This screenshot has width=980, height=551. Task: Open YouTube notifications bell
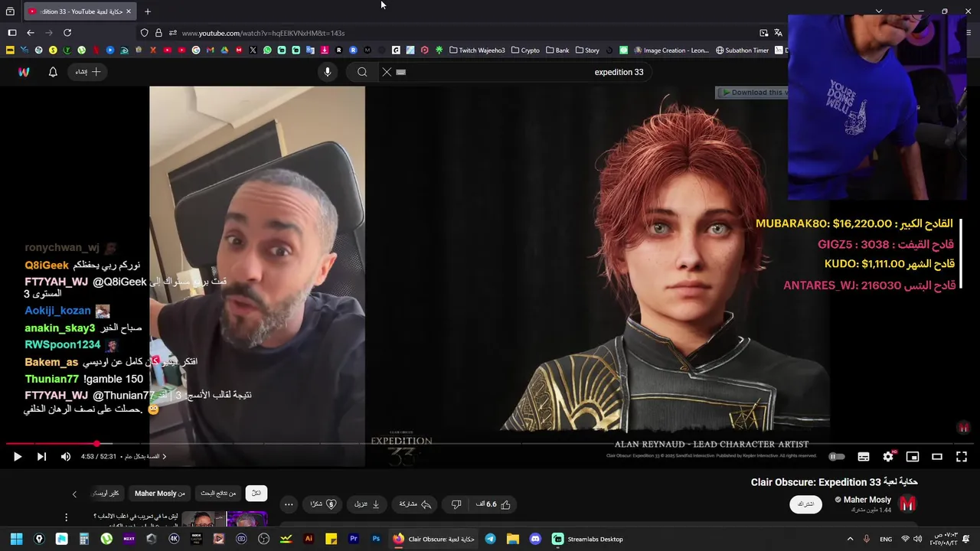point(53,72)
